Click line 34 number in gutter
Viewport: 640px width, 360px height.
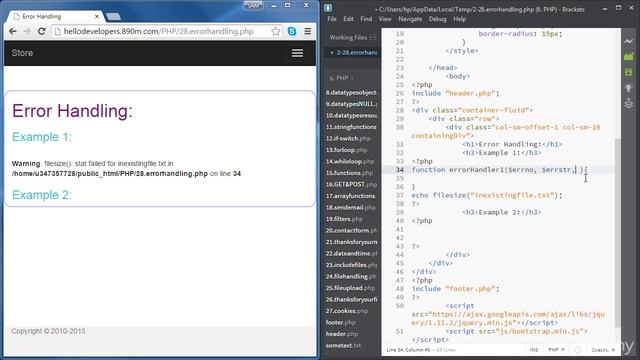[x=399, y=170]
